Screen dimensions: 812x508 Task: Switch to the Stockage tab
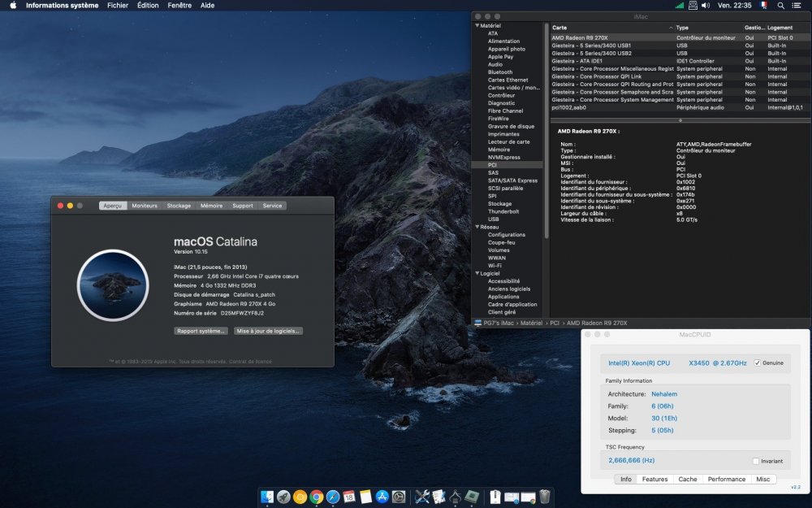tap(179, 206)
